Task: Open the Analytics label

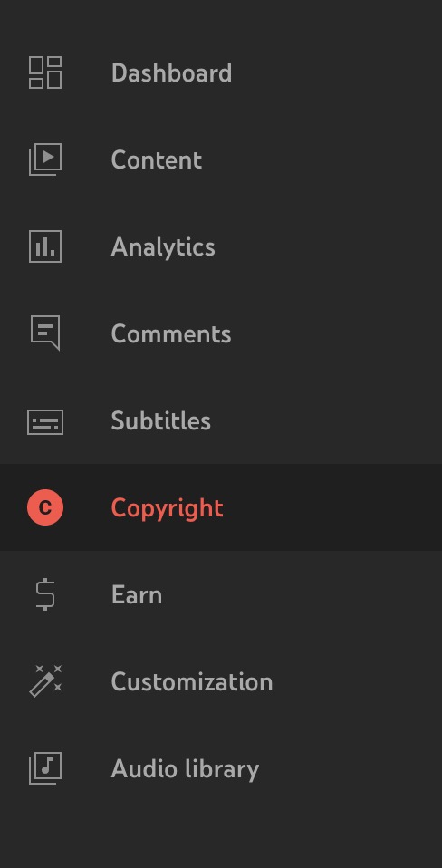Action: (163, 247)
